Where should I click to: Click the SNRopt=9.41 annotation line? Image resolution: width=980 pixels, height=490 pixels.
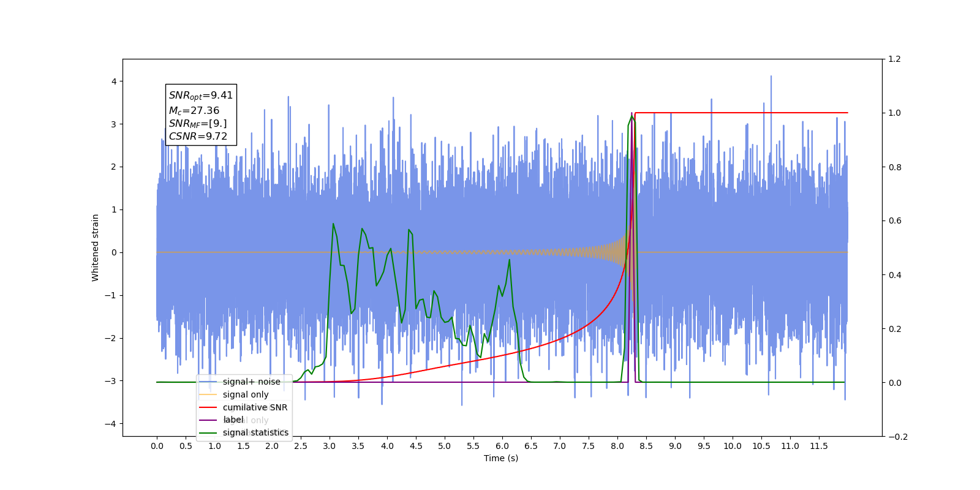tap(201, 96)
